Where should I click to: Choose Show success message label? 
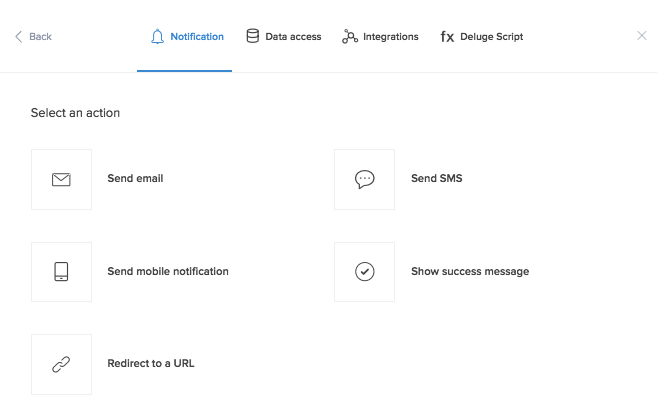[470, 271]
